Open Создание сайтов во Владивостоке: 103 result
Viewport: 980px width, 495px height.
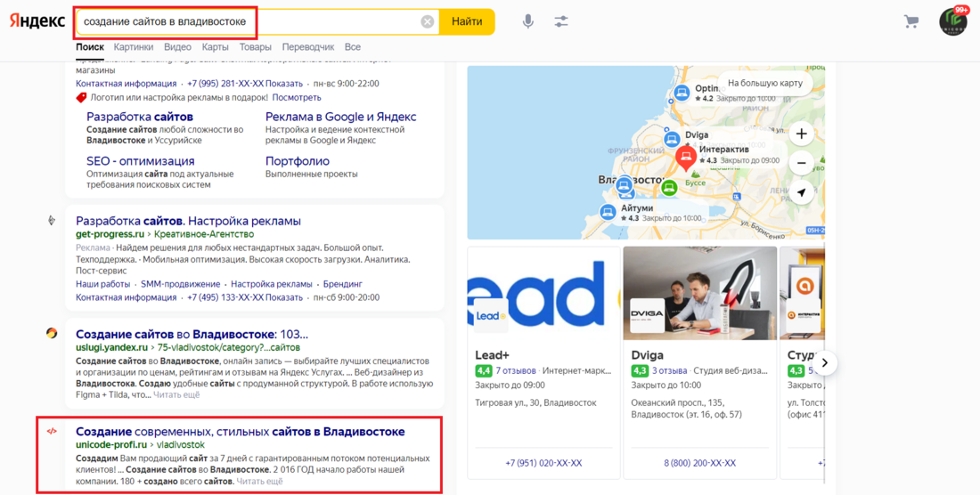tap(192, 334)
